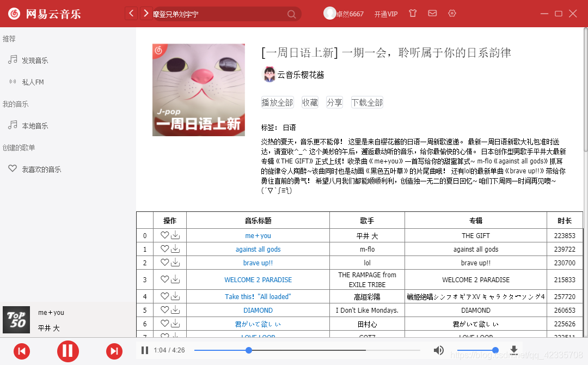This screenshot has height=365, width=588.
Task: Go forward with the right arrow button
Action: pos(146,14)
